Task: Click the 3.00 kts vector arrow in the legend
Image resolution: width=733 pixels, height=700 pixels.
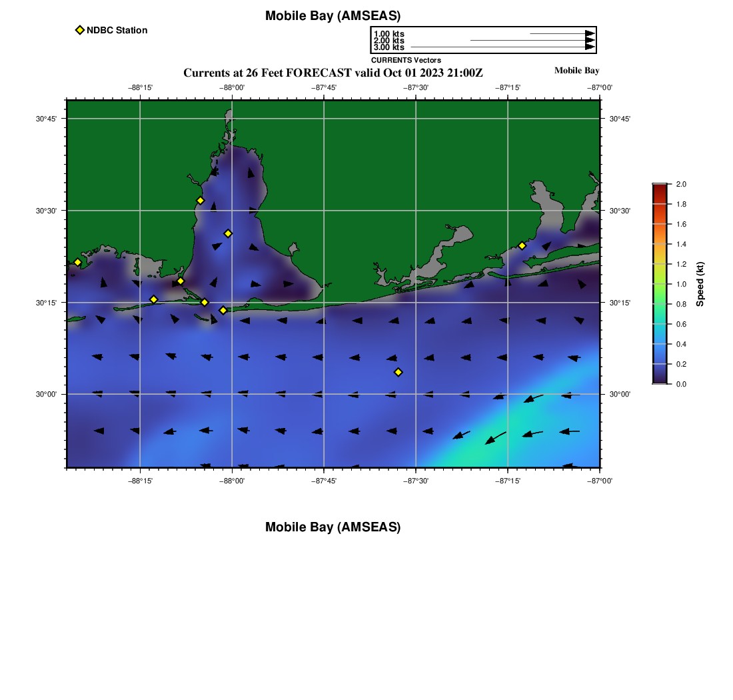Action: (502, 47)
